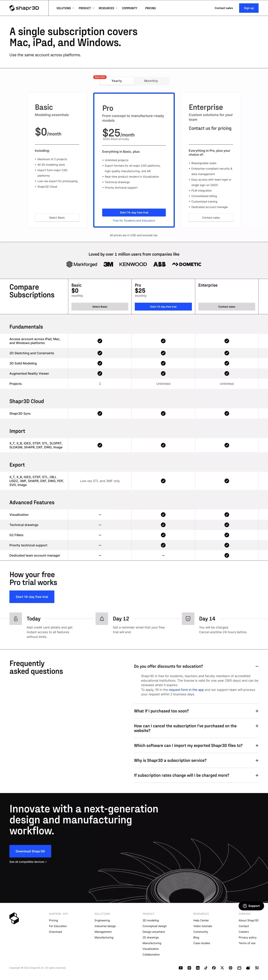Open footer 2D drawings link
This screenshot has width=268, height=980.
151,937
